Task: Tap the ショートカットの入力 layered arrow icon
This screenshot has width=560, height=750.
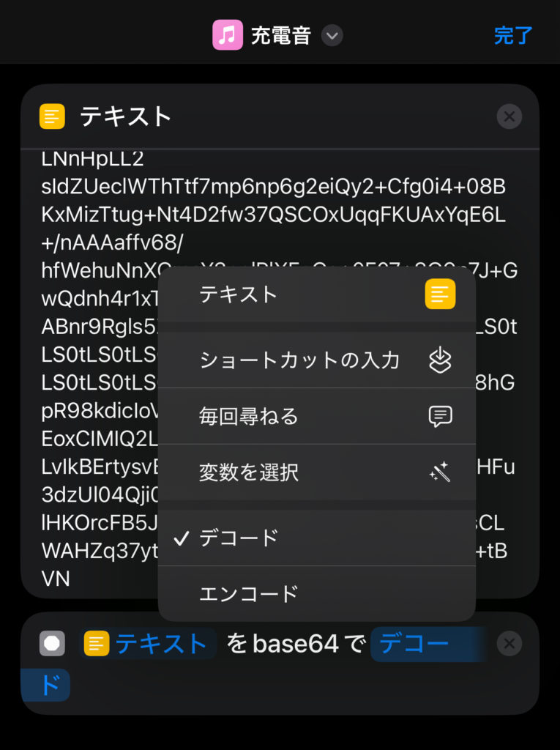Action: (440, 360)
